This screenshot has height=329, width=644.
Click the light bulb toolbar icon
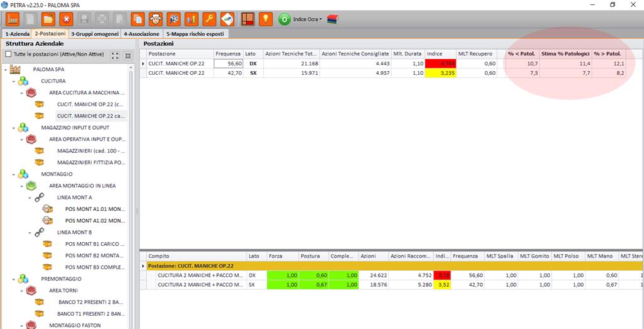coord(266,19)
